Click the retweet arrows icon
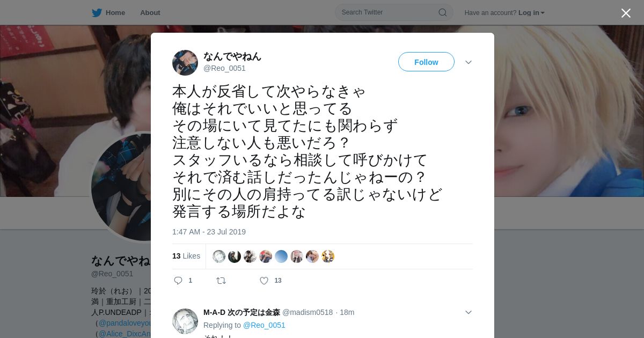This screenshot has width=644, height=338. [x=221, y=281]
